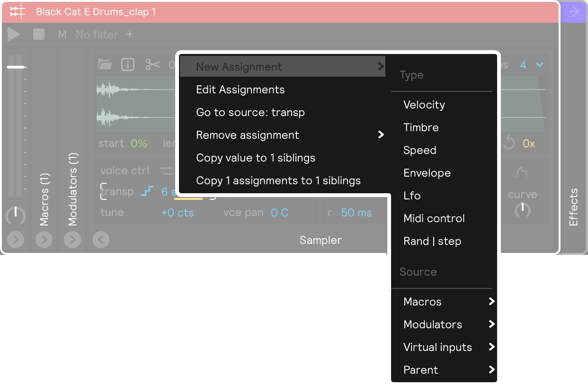Open the sample folder icon
The width and height of the screenshot is (588, 386).
[105, 64]
